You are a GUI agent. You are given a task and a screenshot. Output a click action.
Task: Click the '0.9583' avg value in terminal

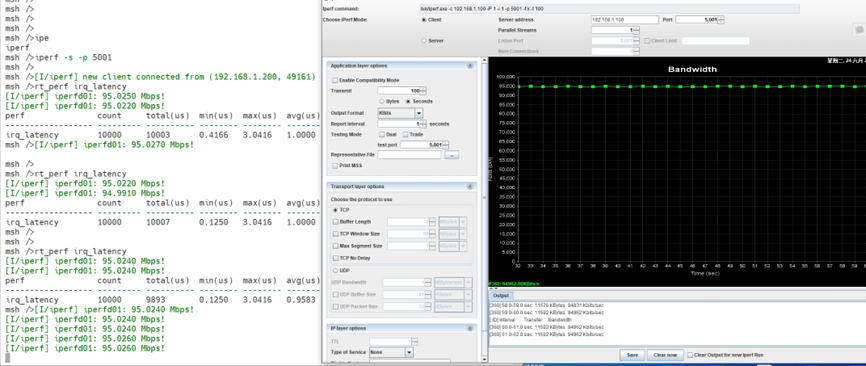[301, 300]
